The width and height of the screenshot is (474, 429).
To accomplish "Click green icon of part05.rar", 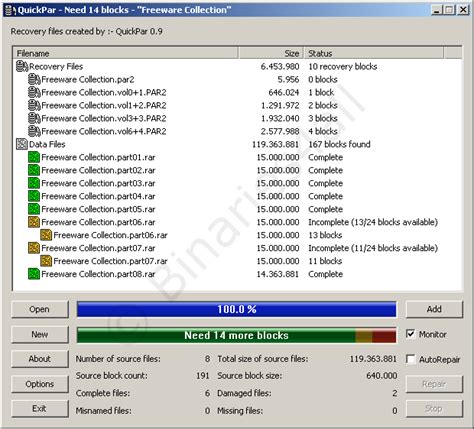I will point(34,209).
